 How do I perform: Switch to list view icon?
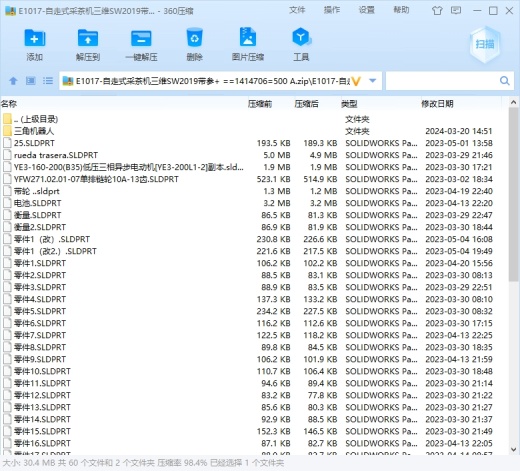[x=48, y=81]
